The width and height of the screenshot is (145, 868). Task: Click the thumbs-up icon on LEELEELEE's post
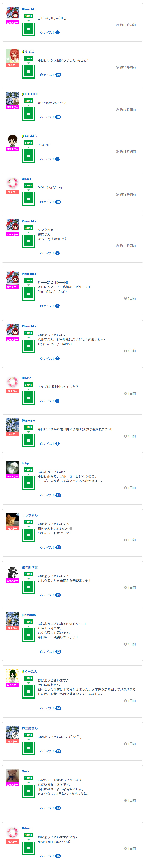41,117
